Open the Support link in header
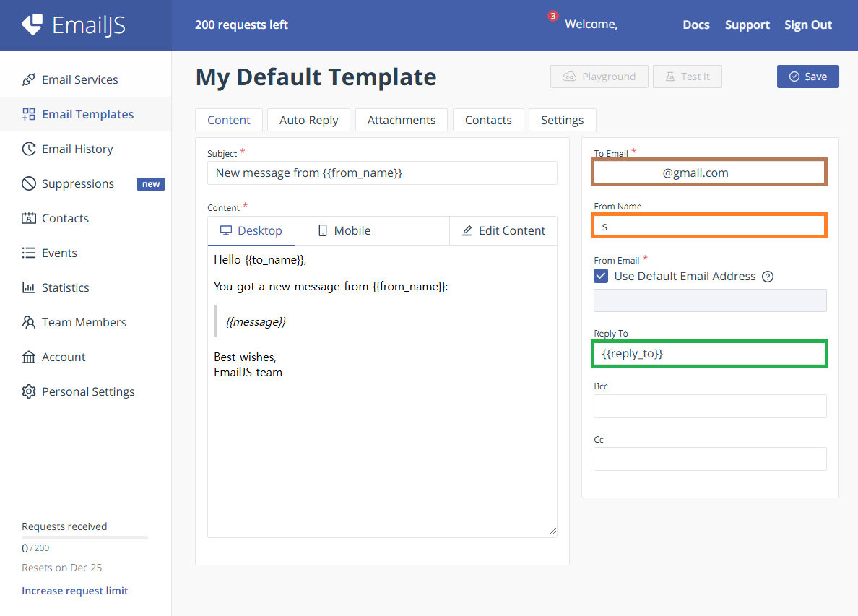The height and width of the screenshot is (616, 858). point(747,25)
